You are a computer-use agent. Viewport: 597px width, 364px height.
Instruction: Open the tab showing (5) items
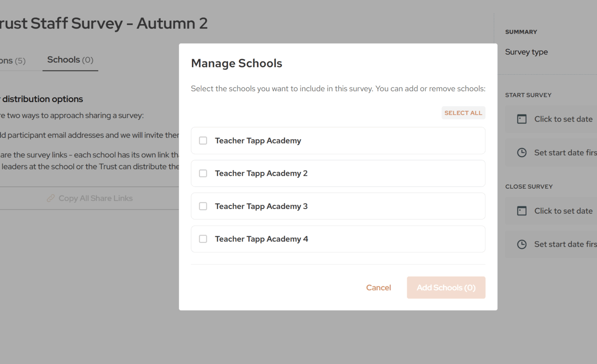[13, 61]
